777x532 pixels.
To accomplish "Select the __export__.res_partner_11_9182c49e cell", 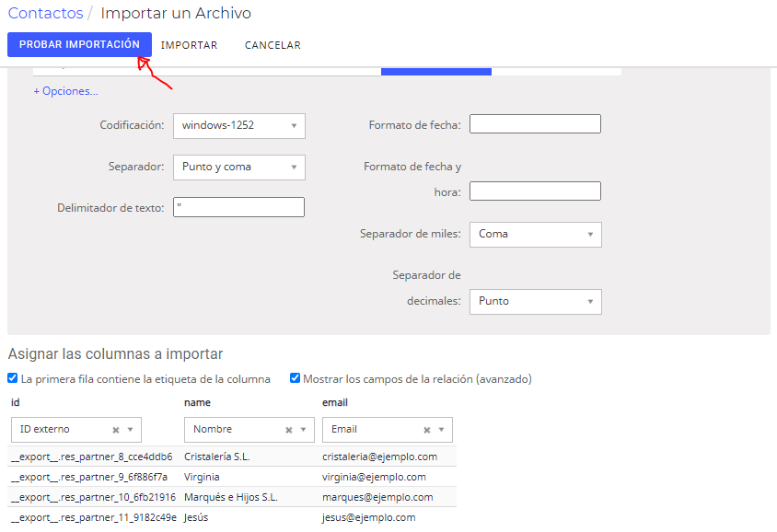I will [94, 517].
